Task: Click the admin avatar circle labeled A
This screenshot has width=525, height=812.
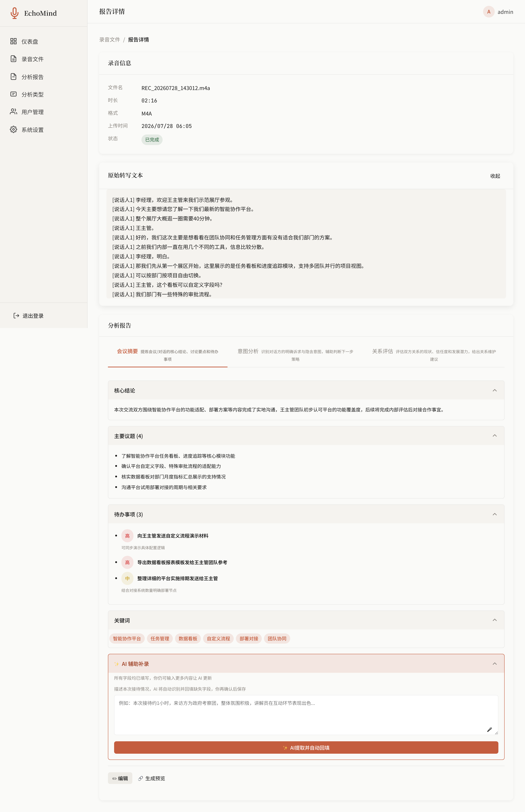Action: tap(489, 12)
